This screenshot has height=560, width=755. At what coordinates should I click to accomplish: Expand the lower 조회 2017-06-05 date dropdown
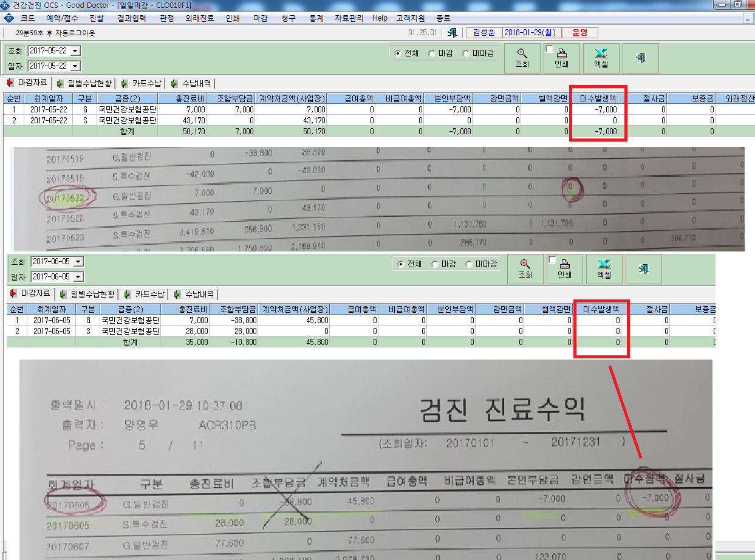(x=78, y=262)
